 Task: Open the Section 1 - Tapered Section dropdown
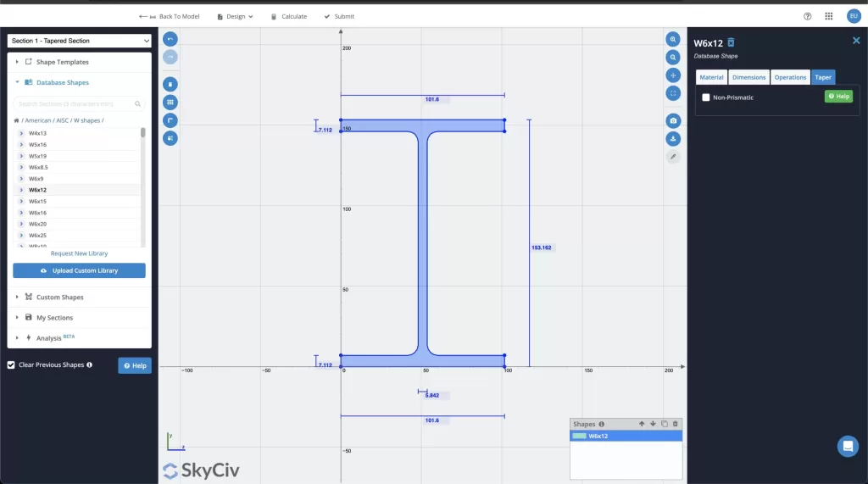tap(79, 41)
